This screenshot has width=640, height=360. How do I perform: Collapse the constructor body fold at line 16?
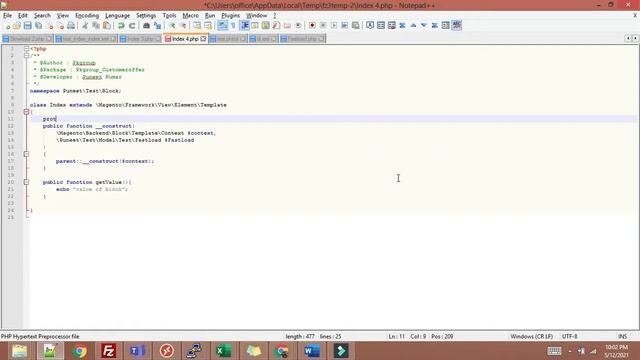point(26,154)
